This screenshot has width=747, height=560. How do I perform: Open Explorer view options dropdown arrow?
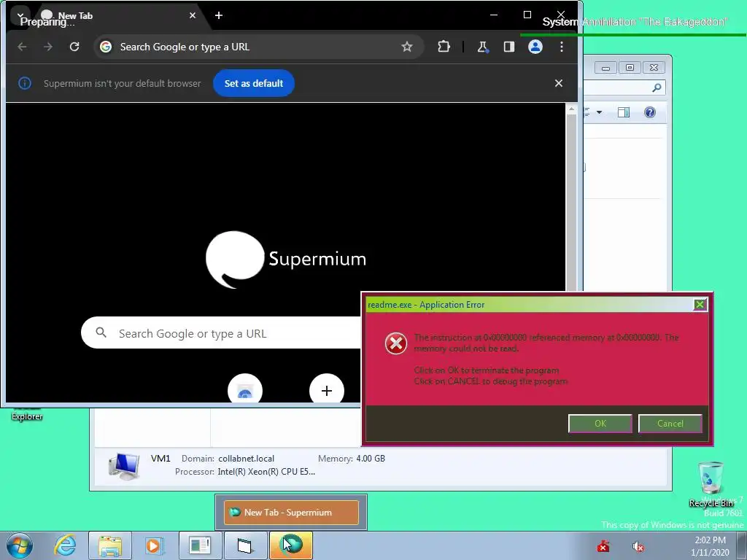[600, 112]
